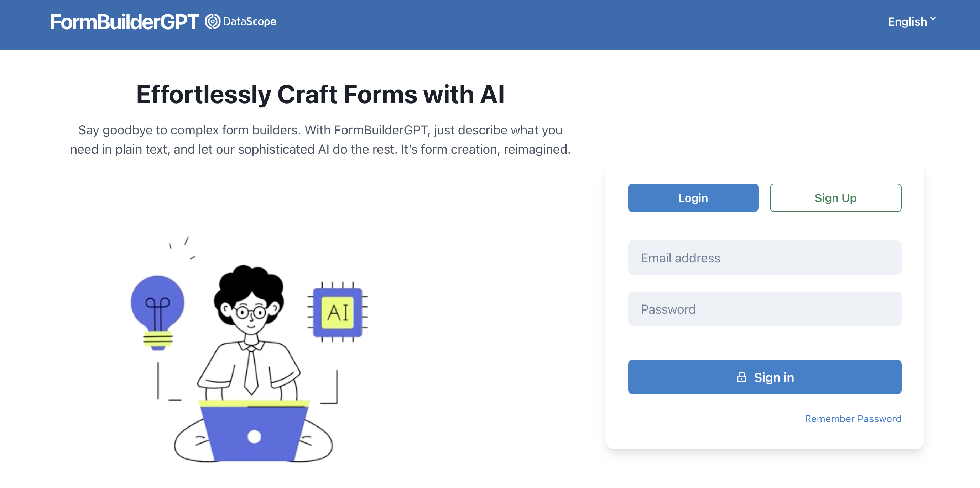Click the curly-haired person's face

click(x=250, y=314)
